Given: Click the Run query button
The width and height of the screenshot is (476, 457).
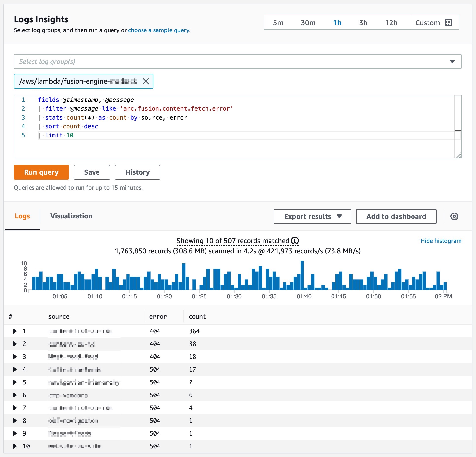Looking at the screenshot, I should pos(41,172).
